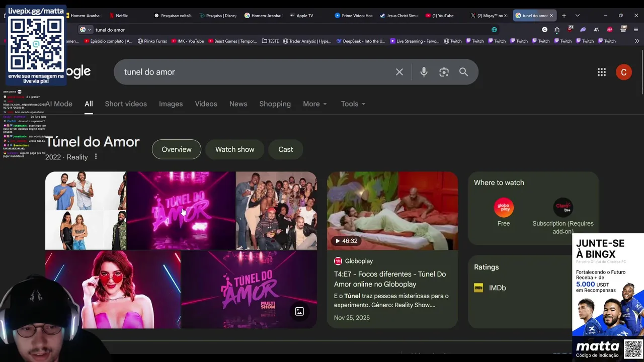The image size is (644, 362).
Task: Click the Google search input field
Action: tap(257, 72)
